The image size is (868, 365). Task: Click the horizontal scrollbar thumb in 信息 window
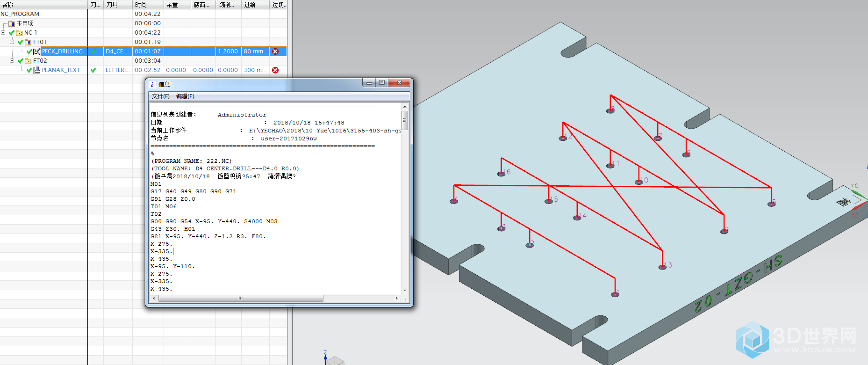click(241, 298)
